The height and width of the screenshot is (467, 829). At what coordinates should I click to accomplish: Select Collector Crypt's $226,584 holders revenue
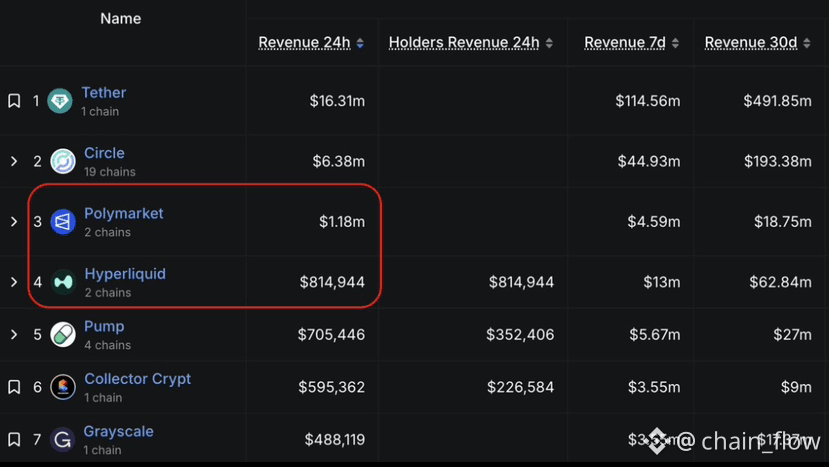pyautogui.click(x=521, y=387)
